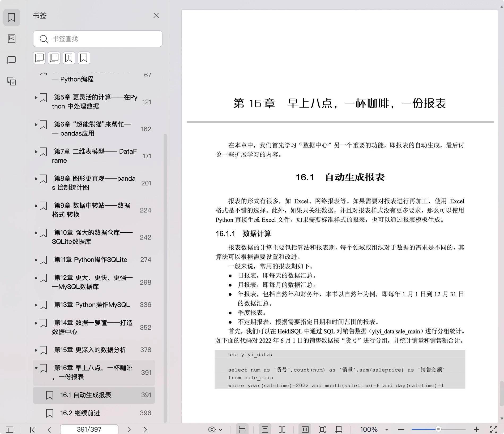Enter fullscreen mode icon

pyautogui.click(x=494, y=429)
